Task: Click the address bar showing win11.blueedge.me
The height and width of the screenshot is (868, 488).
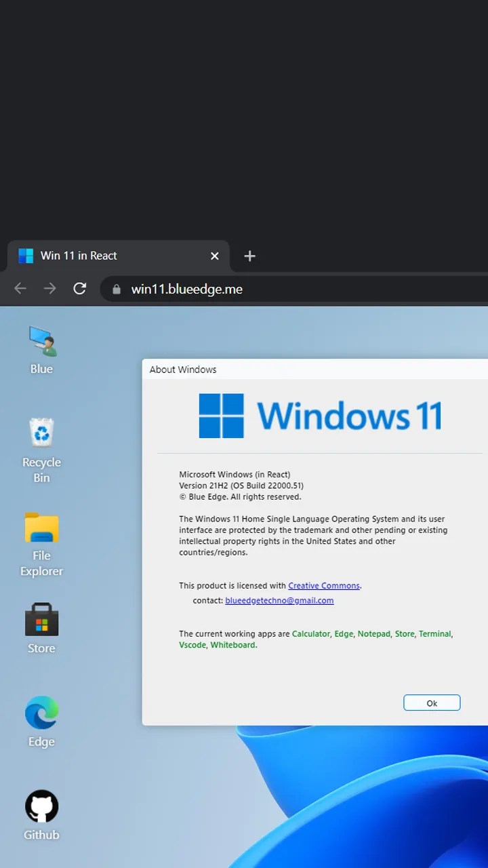Action: point(295,290)
